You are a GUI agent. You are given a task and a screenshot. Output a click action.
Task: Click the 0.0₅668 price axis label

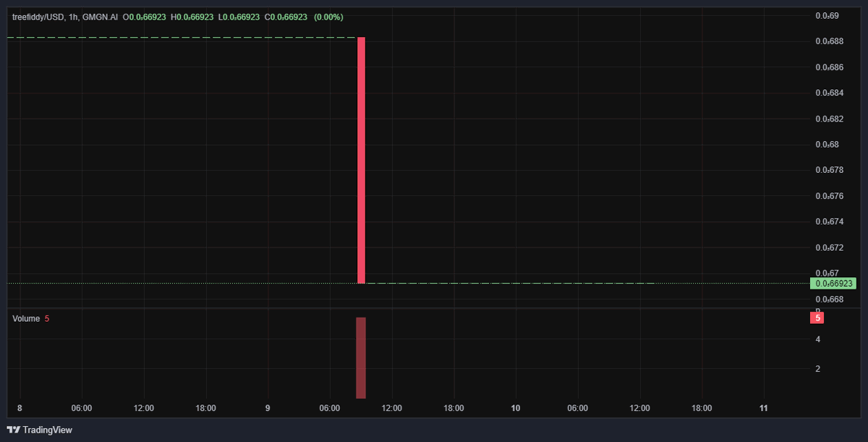point(829,299)
